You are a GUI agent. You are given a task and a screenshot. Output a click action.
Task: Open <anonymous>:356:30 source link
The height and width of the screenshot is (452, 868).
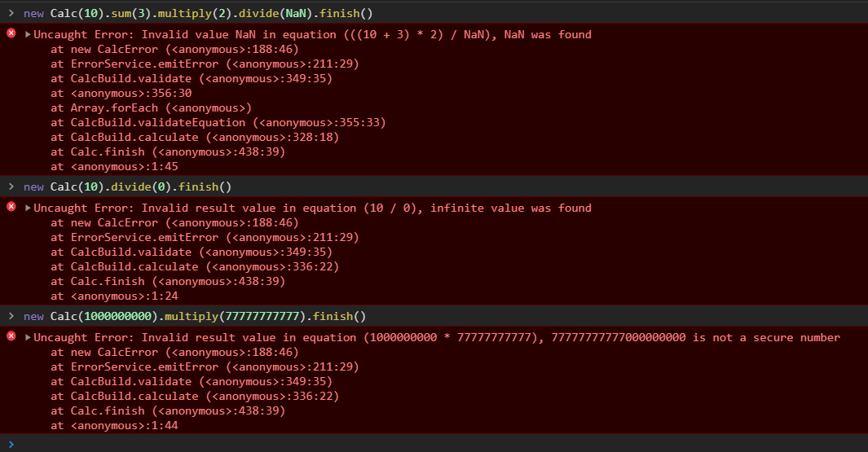pos(131,93)
